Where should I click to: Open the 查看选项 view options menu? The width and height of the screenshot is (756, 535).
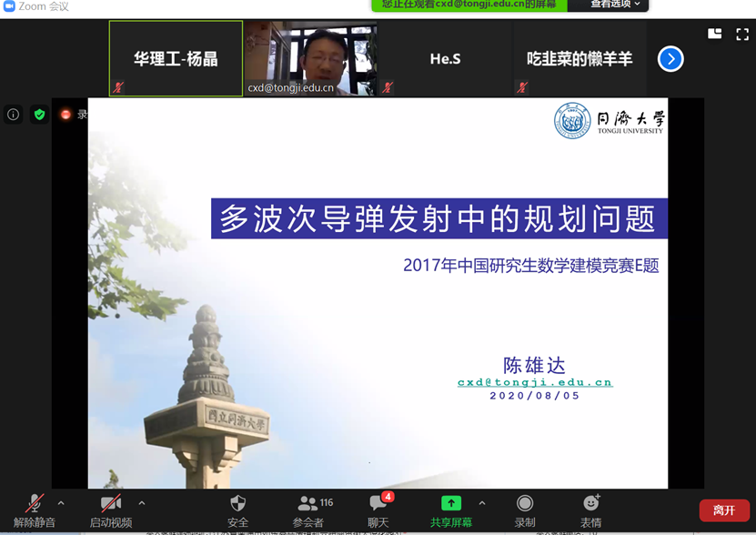(x=615, y=5)
